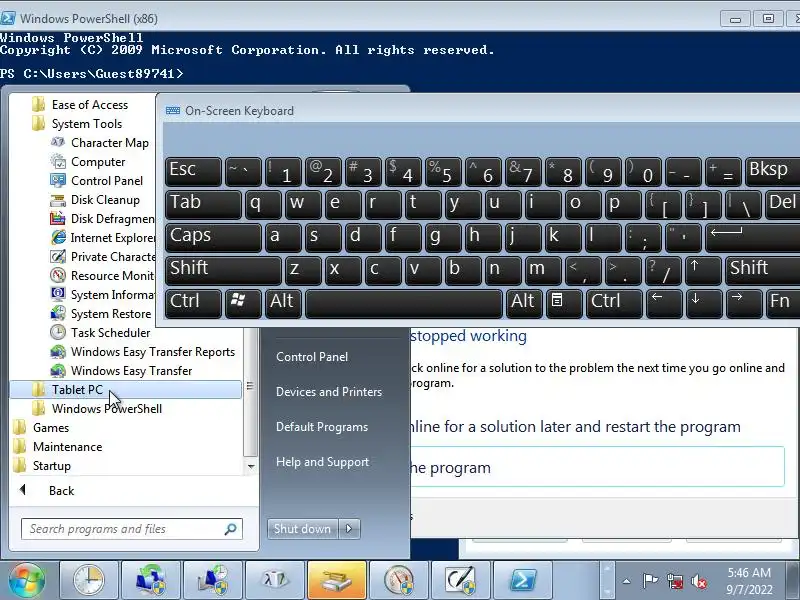Open Control Panel in Start menu right pane
Image resolution: width=800 pixels, height=600 pixels.
[312, 357]
